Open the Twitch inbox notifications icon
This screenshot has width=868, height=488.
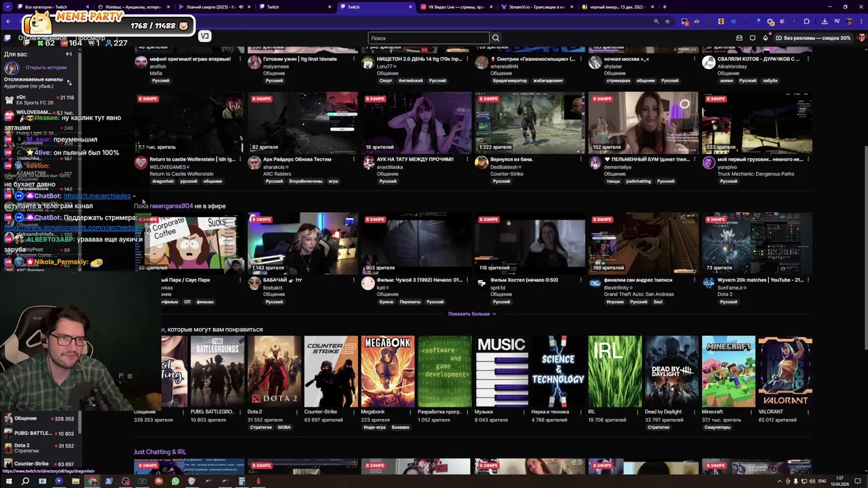(739, 38)
